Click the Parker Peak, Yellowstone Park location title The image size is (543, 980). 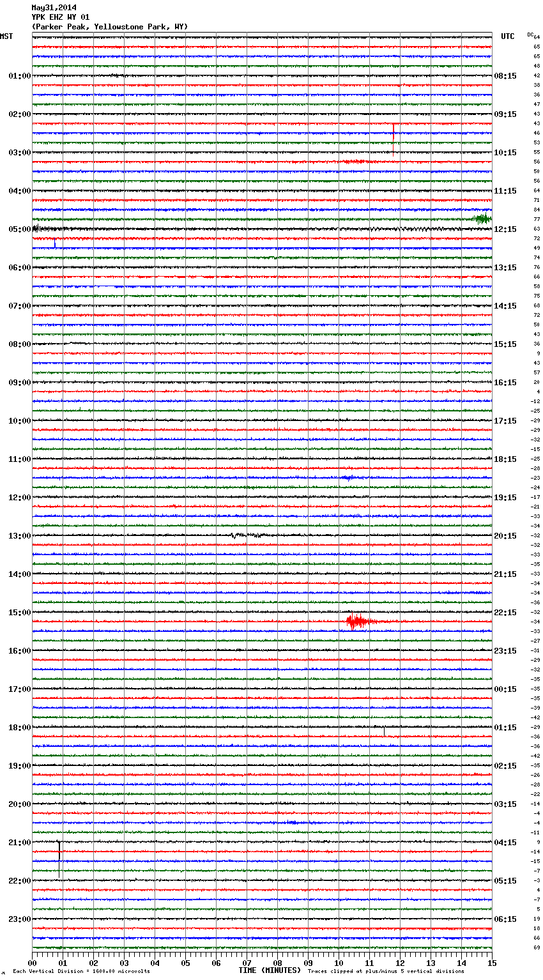(110, 27)
